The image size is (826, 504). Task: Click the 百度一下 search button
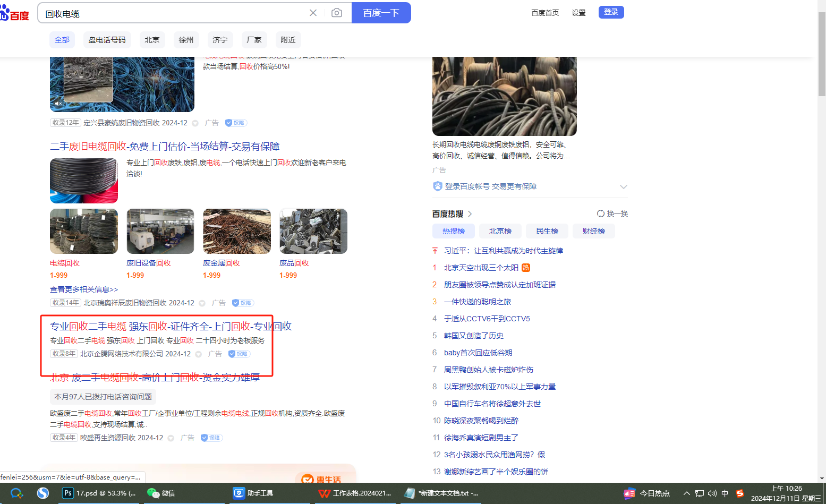pos(381,13)
